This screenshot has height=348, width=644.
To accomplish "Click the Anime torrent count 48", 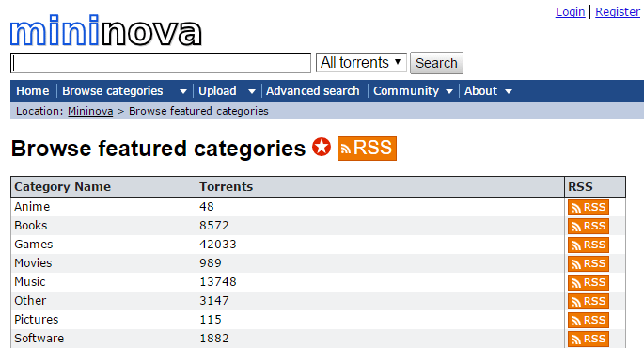I will (x=207, y=206).
